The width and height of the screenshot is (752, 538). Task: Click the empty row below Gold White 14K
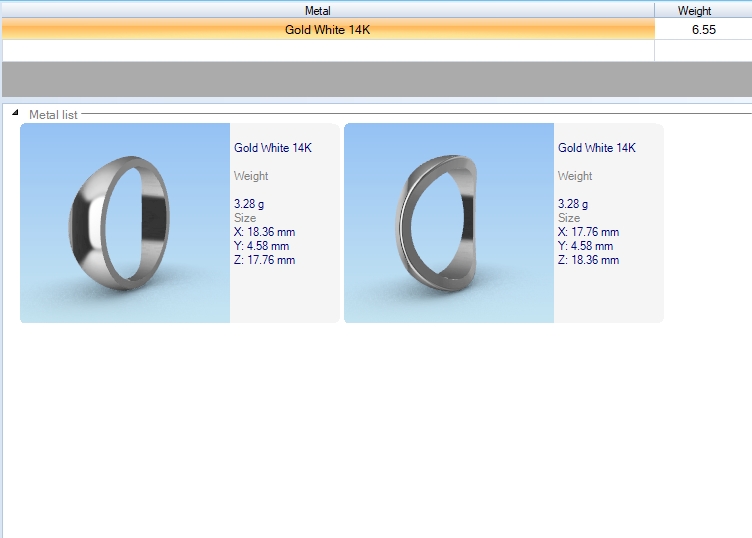point(327,50)
